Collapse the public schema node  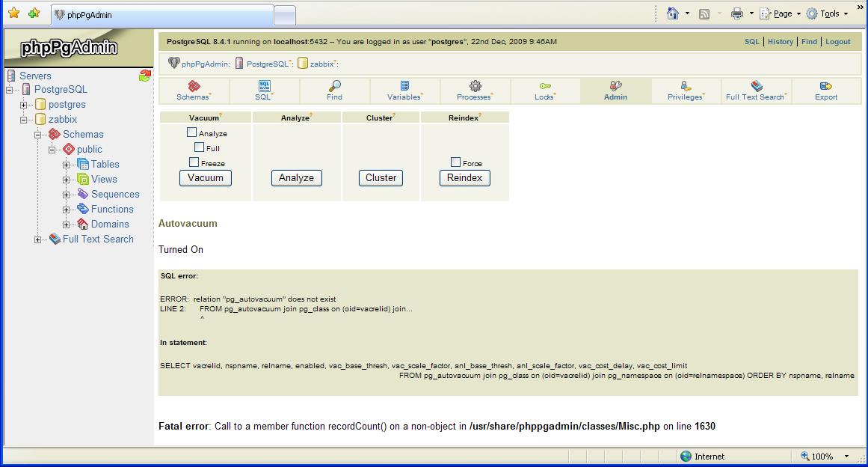click(x=52, y=150)
